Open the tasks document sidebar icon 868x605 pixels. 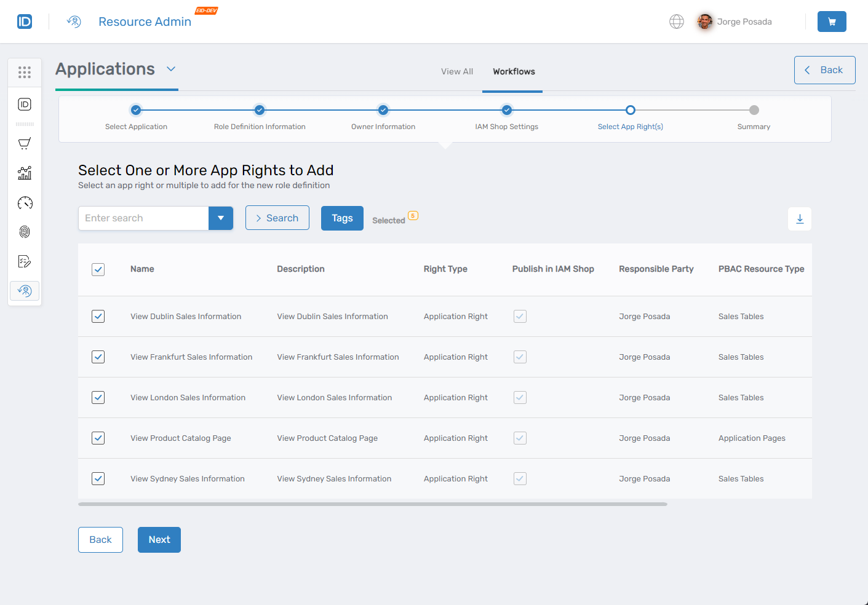click(25, 261)
